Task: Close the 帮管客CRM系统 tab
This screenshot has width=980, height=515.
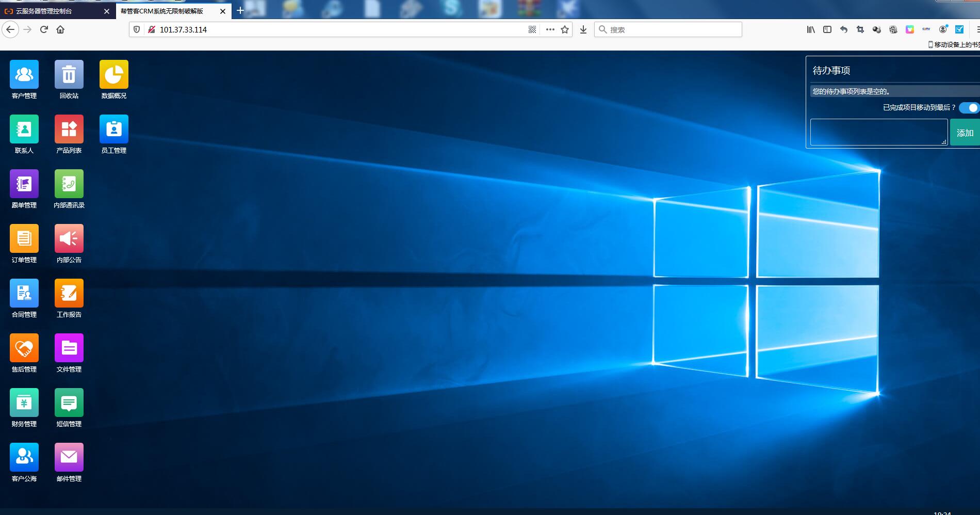Action: click(x=223, y=11)
